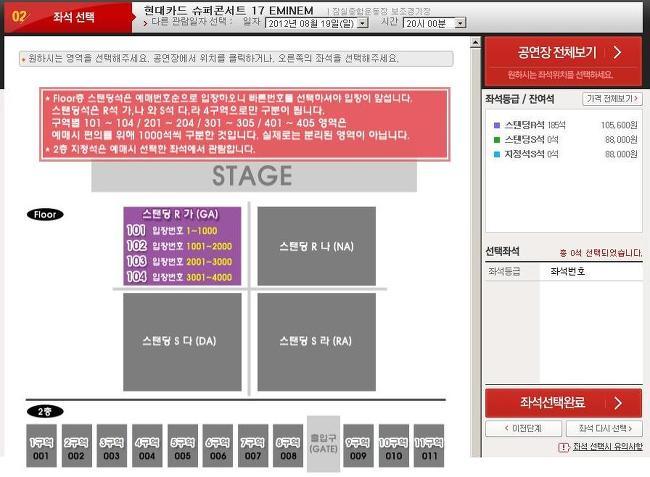Image resolution: width=650 pixels, height=477 pixels.
Task: Select 2층 section 7구역 007
Action: tap(253, 446)
